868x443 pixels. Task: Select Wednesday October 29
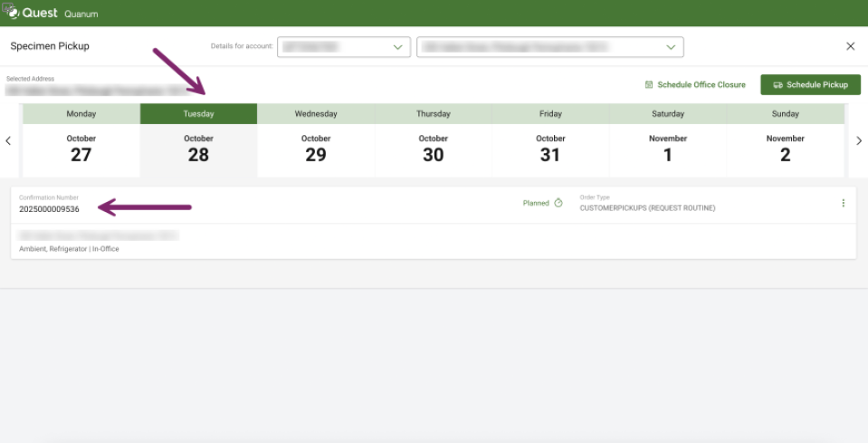pyautogui.click(x=316, y=148)
